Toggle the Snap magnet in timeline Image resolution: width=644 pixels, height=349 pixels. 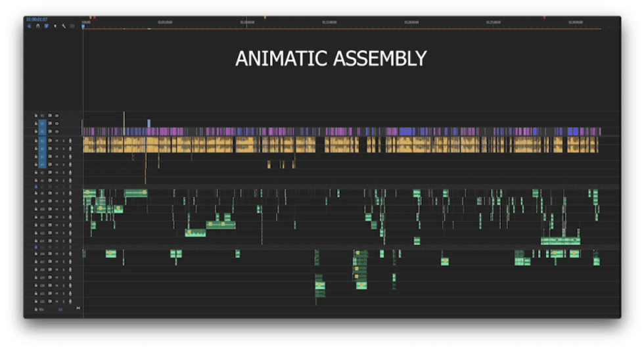click(38, 26)
